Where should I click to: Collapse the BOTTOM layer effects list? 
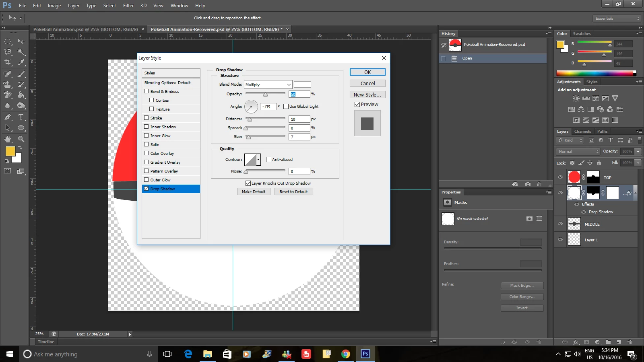coord(636,193)
